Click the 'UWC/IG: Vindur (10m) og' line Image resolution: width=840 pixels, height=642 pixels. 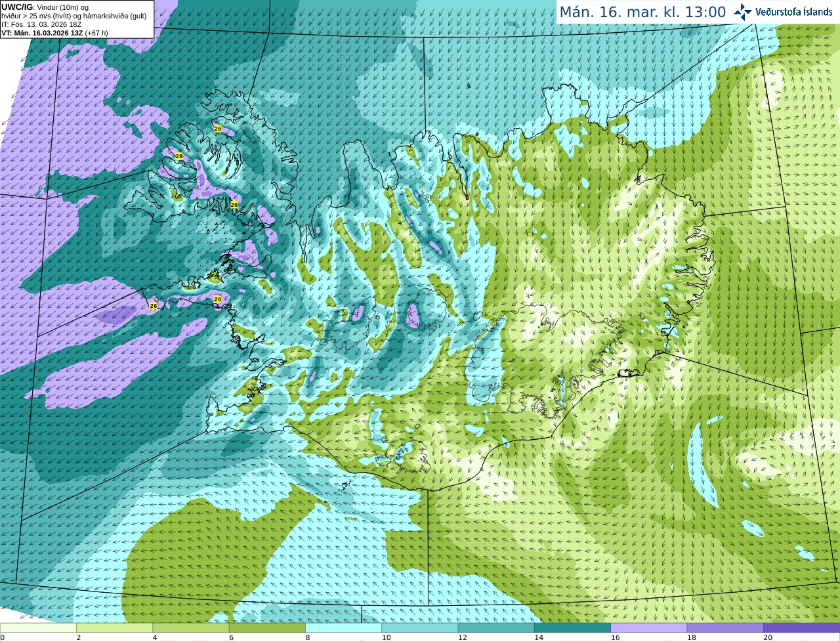tap(45, 7)
